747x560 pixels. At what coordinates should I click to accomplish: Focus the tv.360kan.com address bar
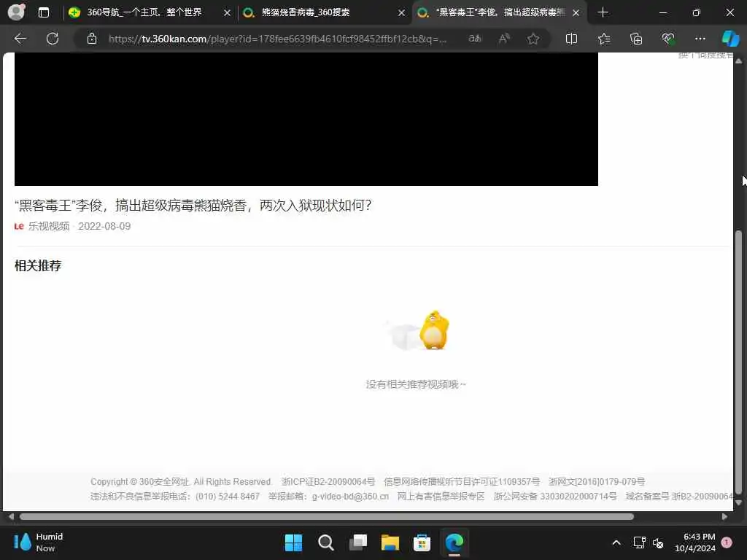(x=278, y=39)
